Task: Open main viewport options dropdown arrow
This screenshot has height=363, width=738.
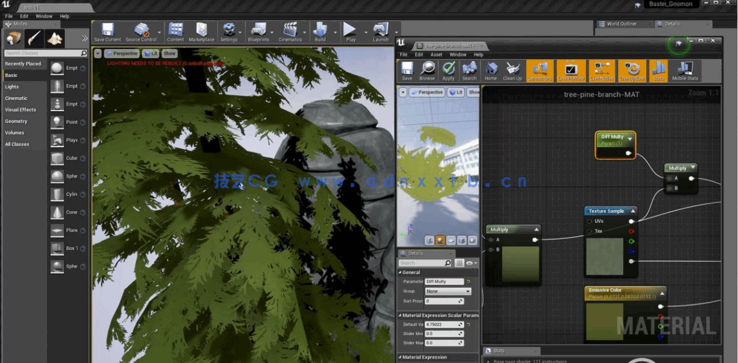Action: click(x=97, y=54)
